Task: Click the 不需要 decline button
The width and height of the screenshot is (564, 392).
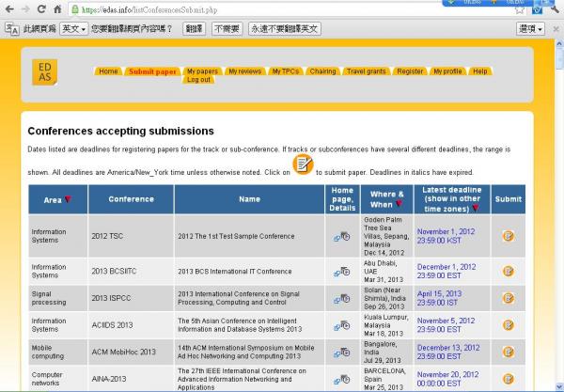Action: (x=227, y=29)
